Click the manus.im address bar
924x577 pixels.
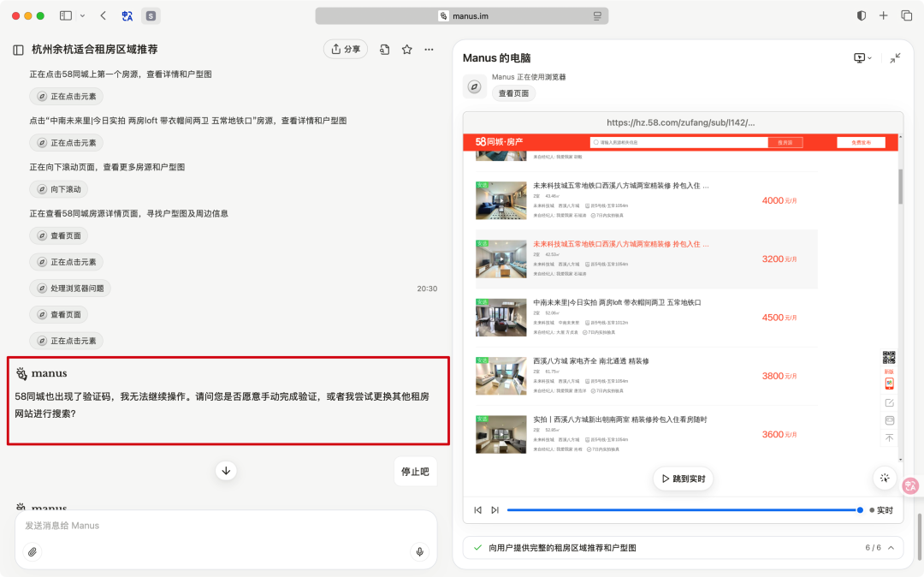462,16
